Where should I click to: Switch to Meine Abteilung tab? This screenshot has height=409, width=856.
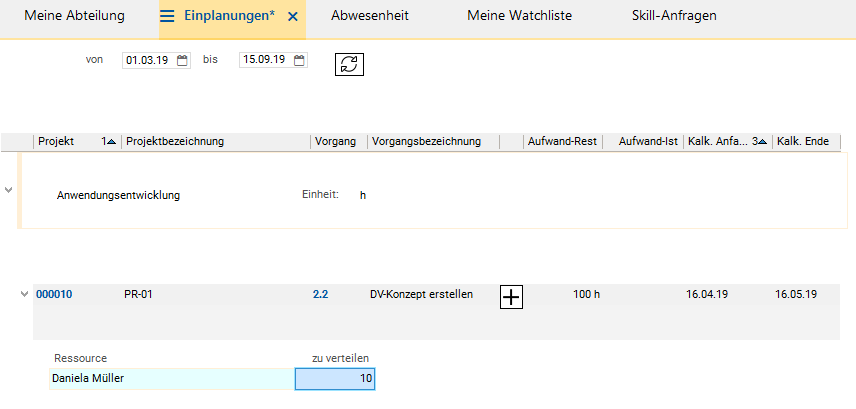74,16
